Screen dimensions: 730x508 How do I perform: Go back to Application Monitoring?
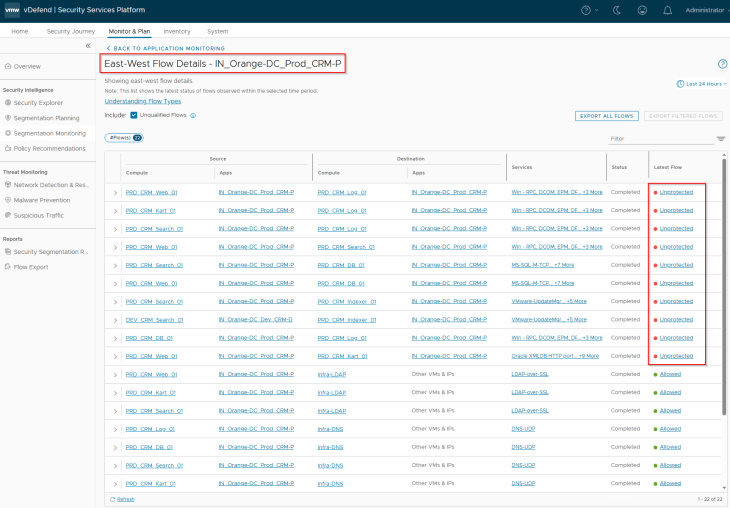[168, 48]
